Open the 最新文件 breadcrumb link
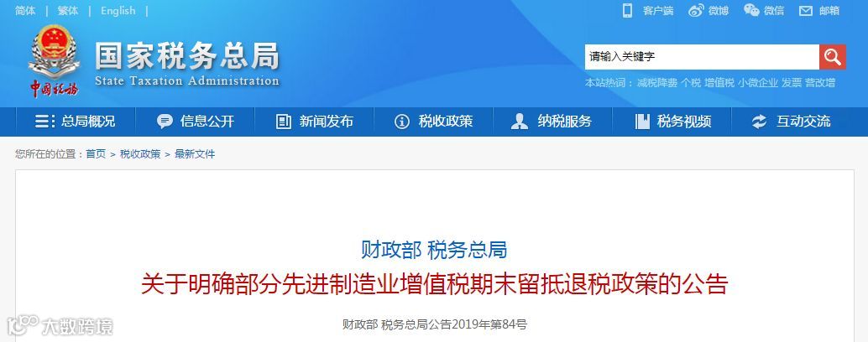 pos(195,154)
